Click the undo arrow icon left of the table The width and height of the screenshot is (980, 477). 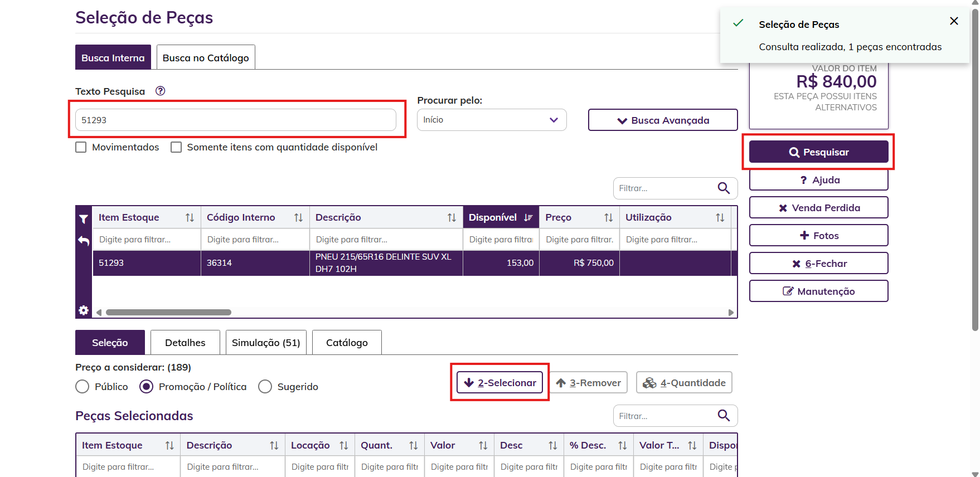(x=84, y=241)
